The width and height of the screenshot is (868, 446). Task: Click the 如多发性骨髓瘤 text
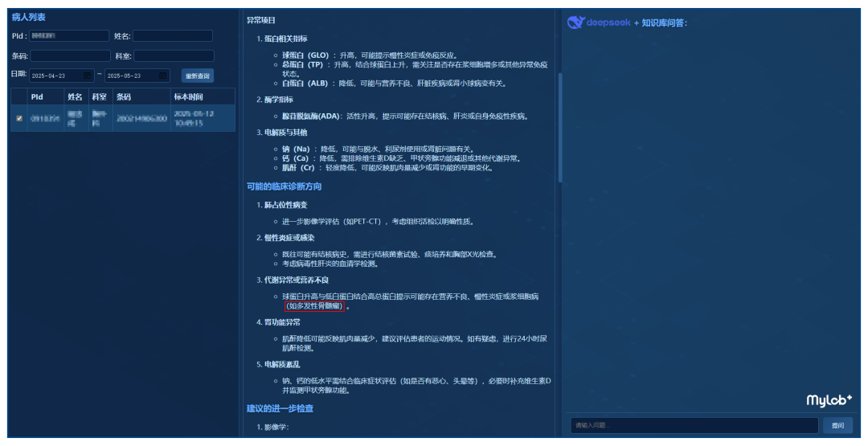pos(314,306)
